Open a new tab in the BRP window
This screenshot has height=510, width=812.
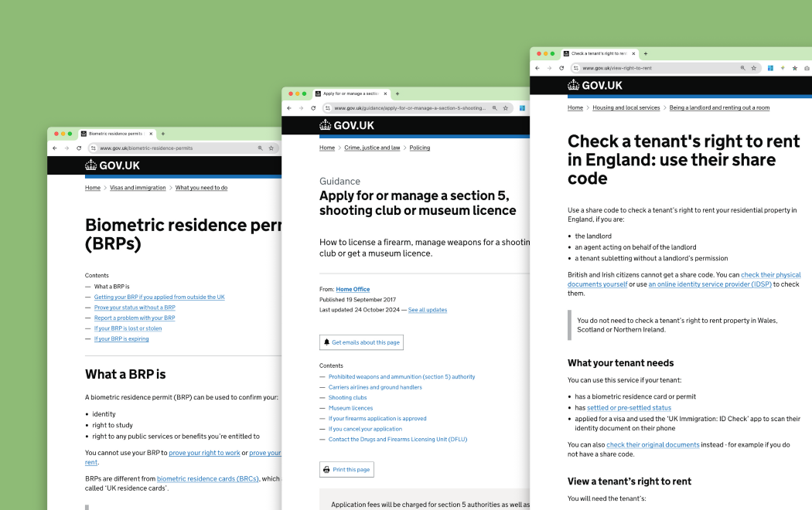coord(162,134)
